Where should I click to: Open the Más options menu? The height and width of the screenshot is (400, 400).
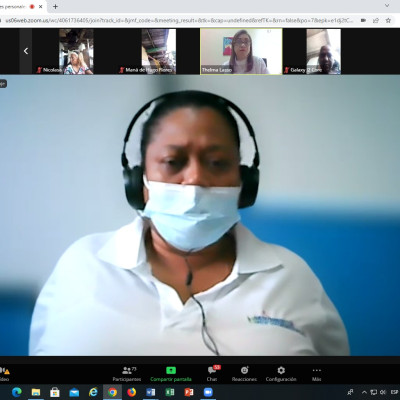[316, 374]
